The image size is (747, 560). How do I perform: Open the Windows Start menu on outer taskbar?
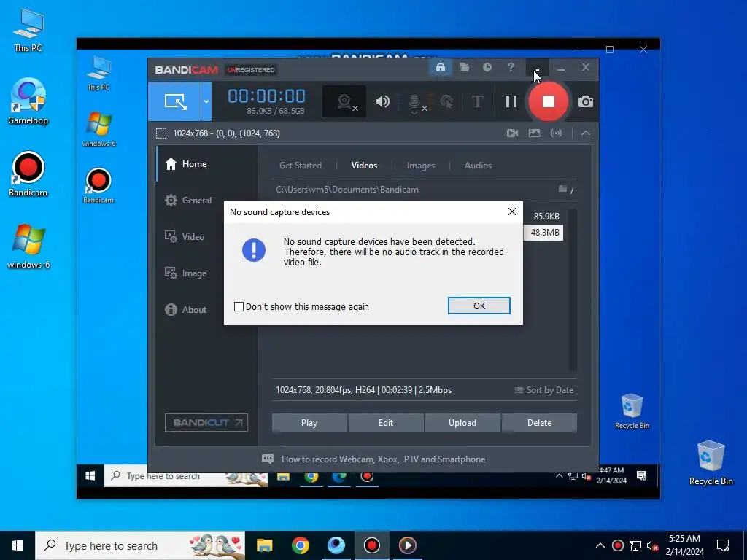pos(18,545)
